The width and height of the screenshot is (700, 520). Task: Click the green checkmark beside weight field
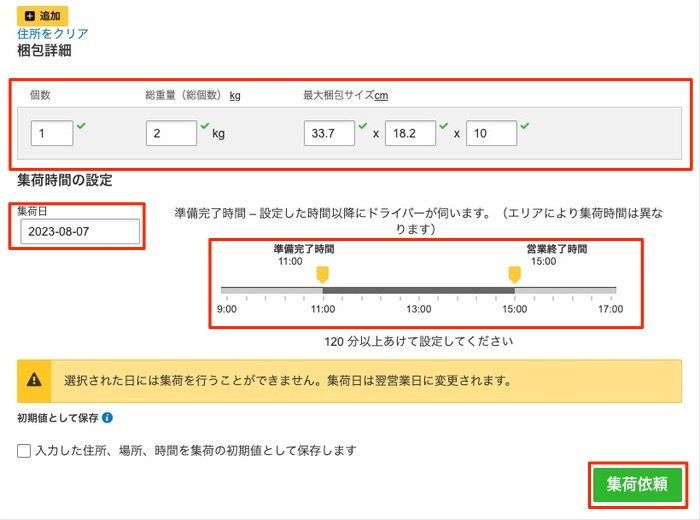[204, 125]
